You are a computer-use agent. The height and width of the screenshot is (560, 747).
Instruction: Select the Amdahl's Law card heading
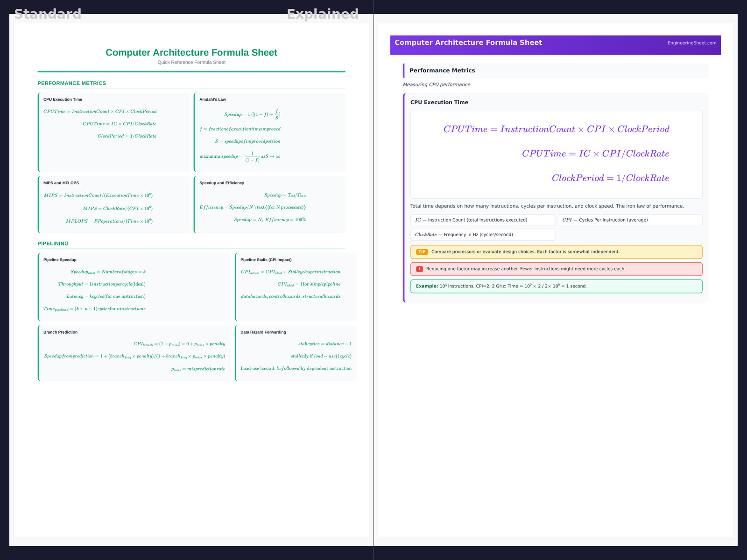click(x=212, y=99)
